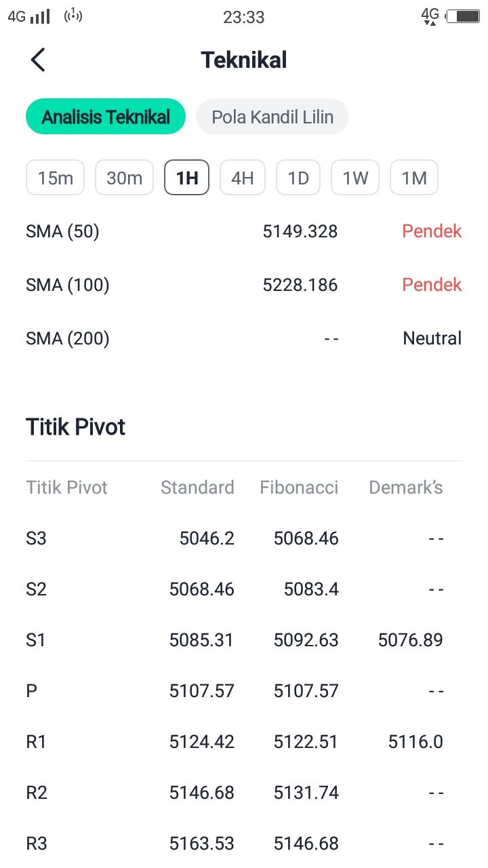This screenshot has height=868, width=488.
Task: Tap the back arrow icon
Action: tap(38, 60)
